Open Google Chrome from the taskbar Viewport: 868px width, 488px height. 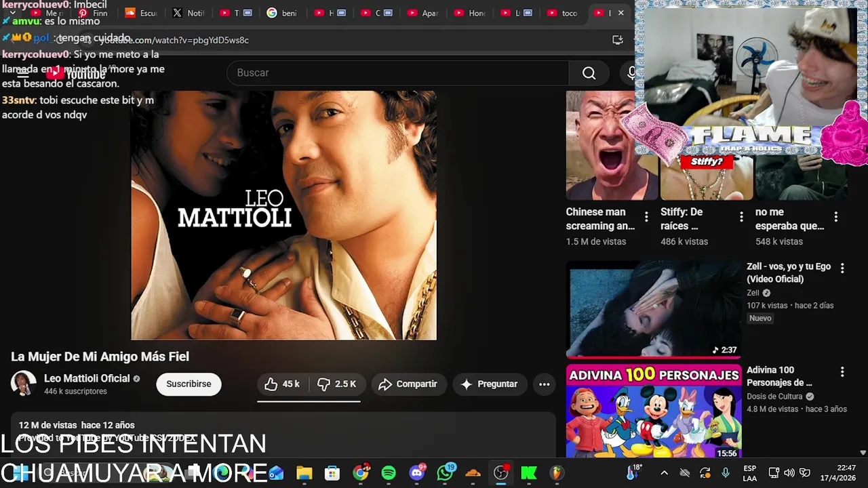[361, 473]
